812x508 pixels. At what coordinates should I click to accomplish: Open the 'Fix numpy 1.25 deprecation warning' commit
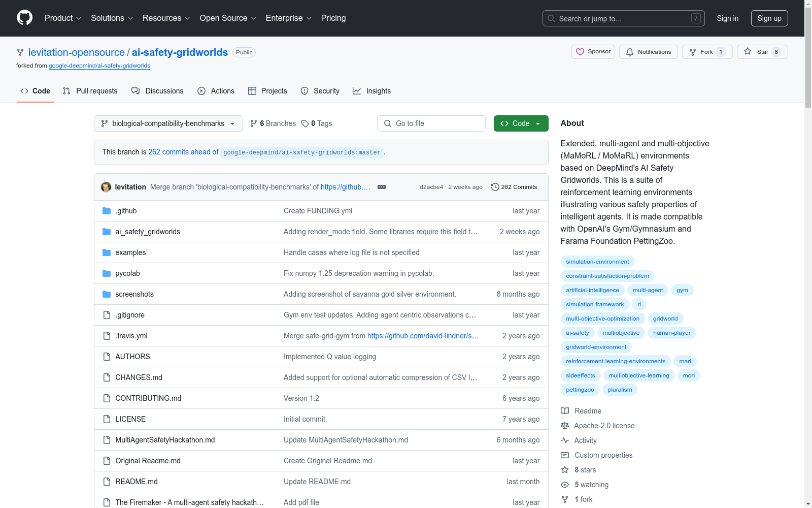359,273
